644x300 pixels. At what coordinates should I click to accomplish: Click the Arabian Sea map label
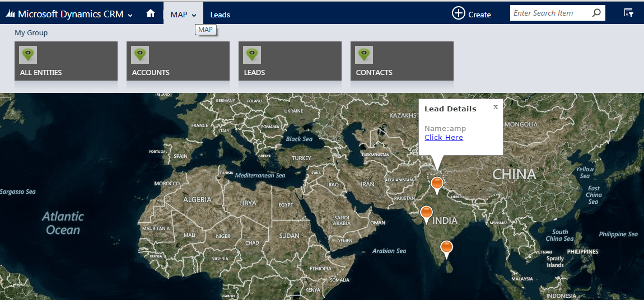389,251
